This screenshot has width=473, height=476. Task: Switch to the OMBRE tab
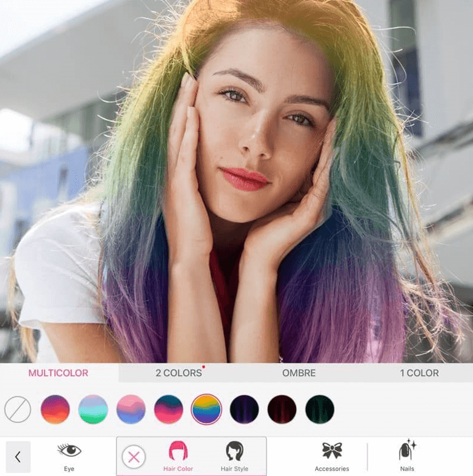[298, 373]
